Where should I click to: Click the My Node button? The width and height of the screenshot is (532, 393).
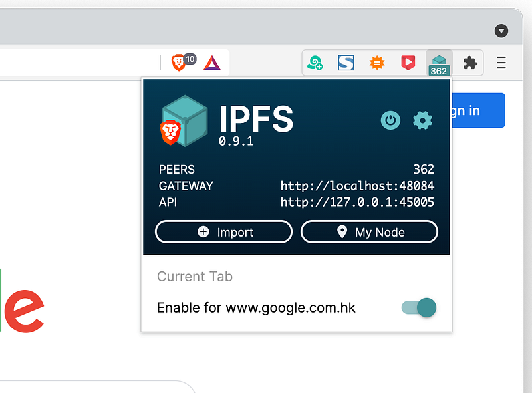[369, 232]
